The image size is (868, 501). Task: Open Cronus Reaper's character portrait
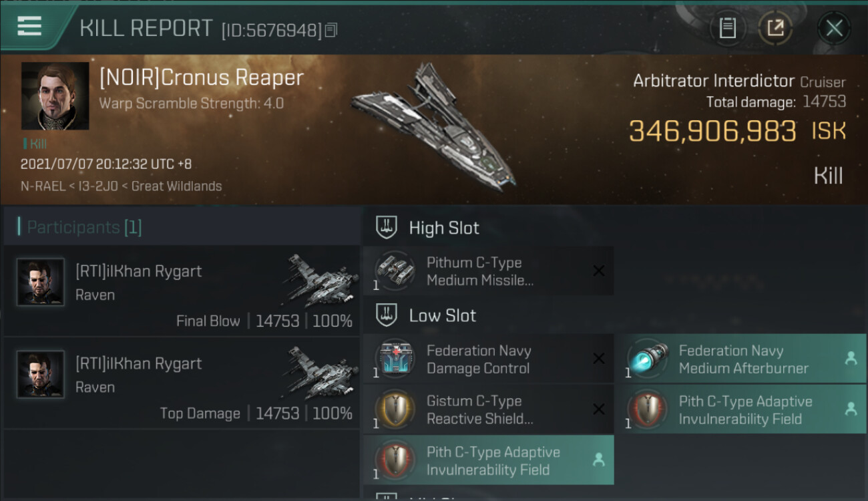(55, 96)
